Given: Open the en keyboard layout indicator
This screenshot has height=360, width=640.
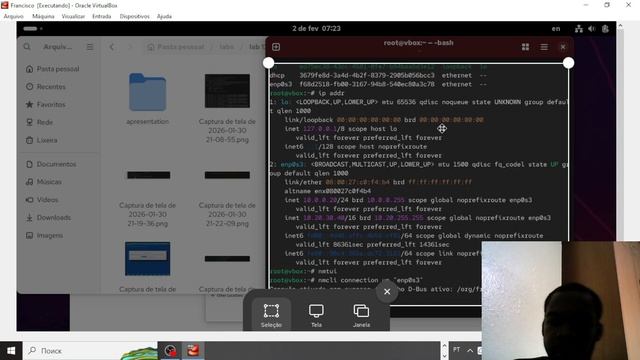Looking at the screenshot, I should pos(556,29).
